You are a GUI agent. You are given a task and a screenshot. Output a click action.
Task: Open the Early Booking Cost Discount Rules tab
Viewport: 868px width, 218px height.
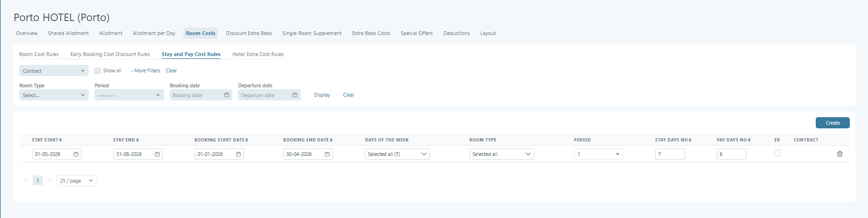tap(110, 54)
